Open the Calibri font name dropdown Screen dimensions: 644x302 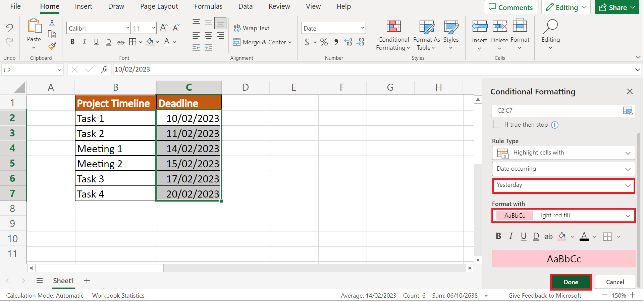tap(128, 28)
